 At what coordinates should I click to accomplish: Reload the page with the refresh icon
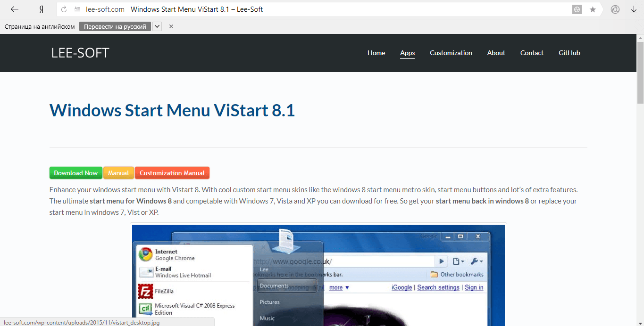click(x=64, y=9)
